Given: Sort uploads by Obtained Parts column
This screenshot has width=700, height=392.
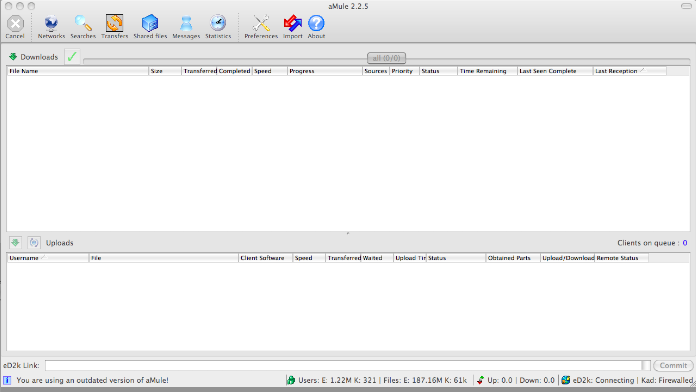Looking at the screenshot, I should pos(513,258).
